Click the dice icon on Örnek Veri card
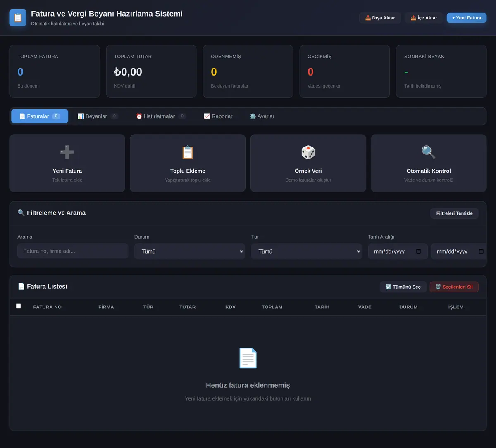This screenshot has width=496, height=448. tap(308, 152)
